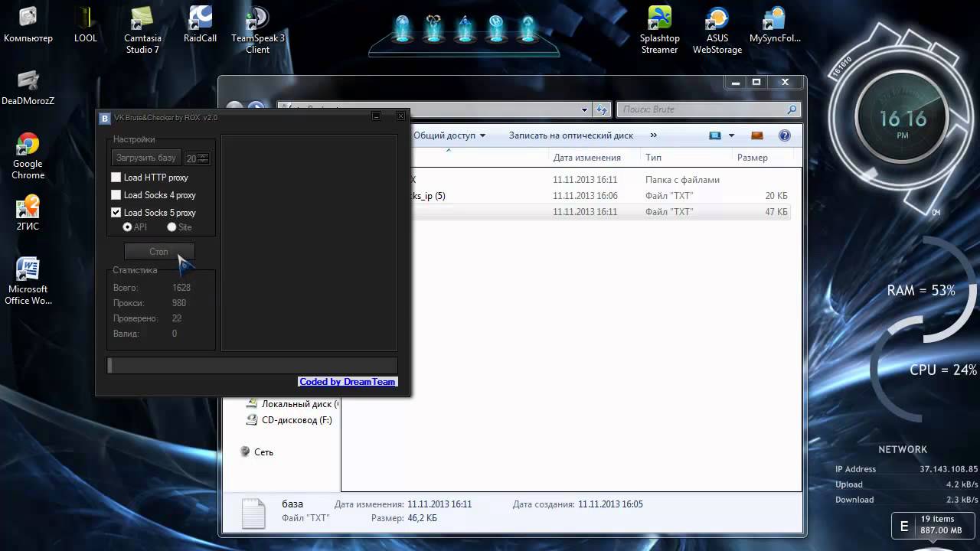Open TeamSpeak 3 Client icon
Screen dimensions: 980x551
258,30
